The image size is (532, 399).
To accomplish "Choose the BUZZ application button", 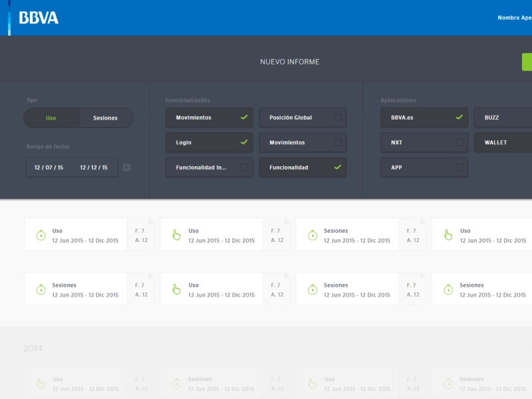I will click(x=503, y=118).
